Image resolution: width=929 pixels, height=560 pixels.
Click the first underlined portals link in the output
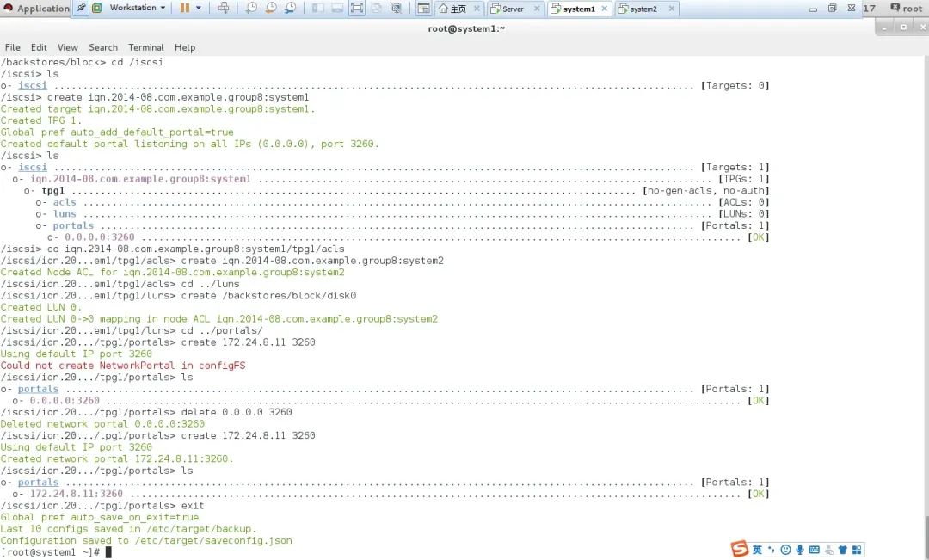click(39, 389)
